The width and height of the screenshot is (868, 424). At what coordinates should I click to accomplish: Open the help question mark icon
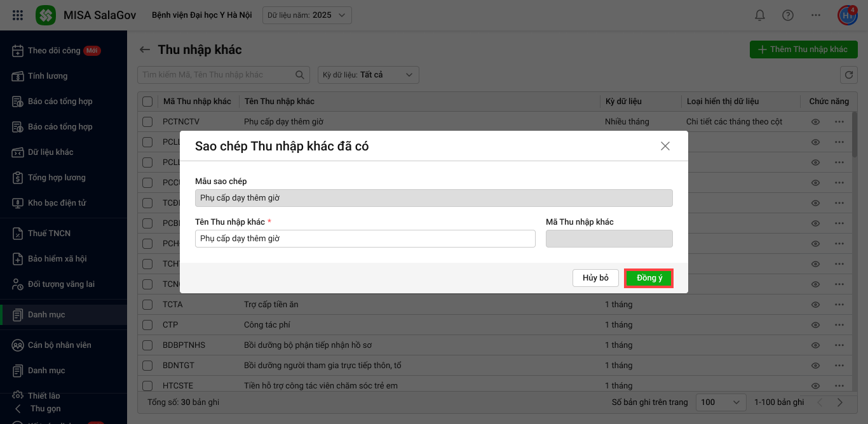(788, 15)
